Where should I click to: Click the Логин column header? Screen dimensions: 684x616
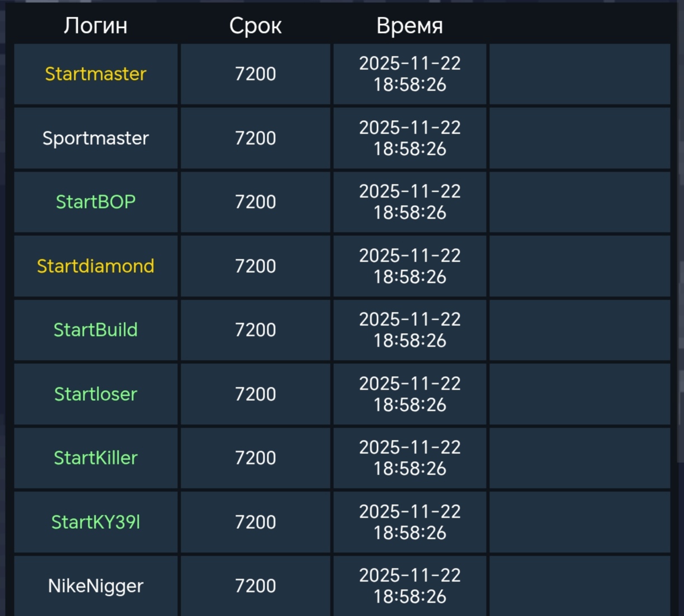pos(96,26)
